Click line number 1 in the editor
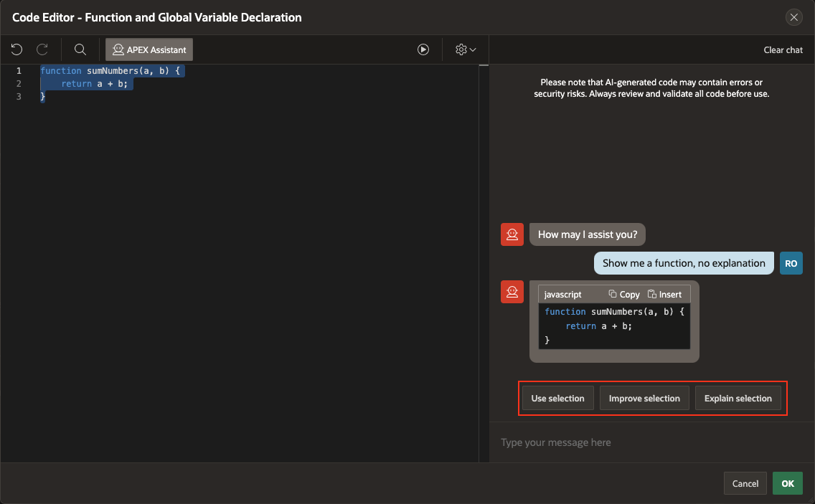Image resolution: width=815 pixels, height=504 pixels. tap(19, 71)
